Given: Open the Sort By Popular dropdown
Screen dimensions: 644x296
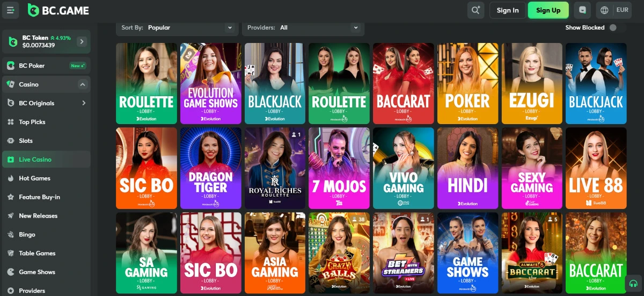Looking at the screenshot, I should coord(176,27).
